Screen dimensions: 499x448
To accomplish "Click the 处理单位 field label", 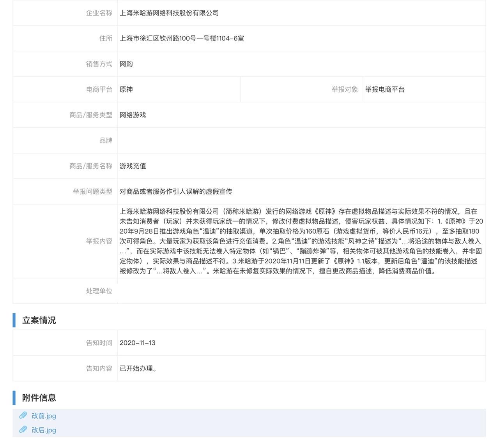I will coord(99,291).
